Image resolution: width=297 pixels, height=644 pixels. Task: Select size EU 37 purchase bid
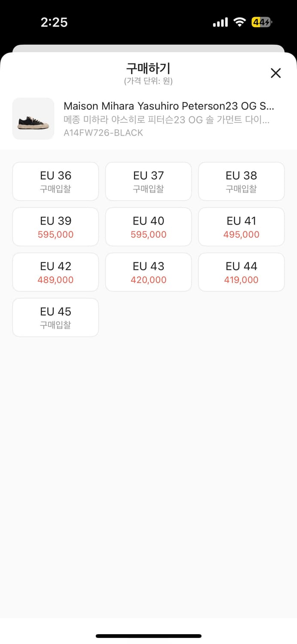click(x=148, y=181)
